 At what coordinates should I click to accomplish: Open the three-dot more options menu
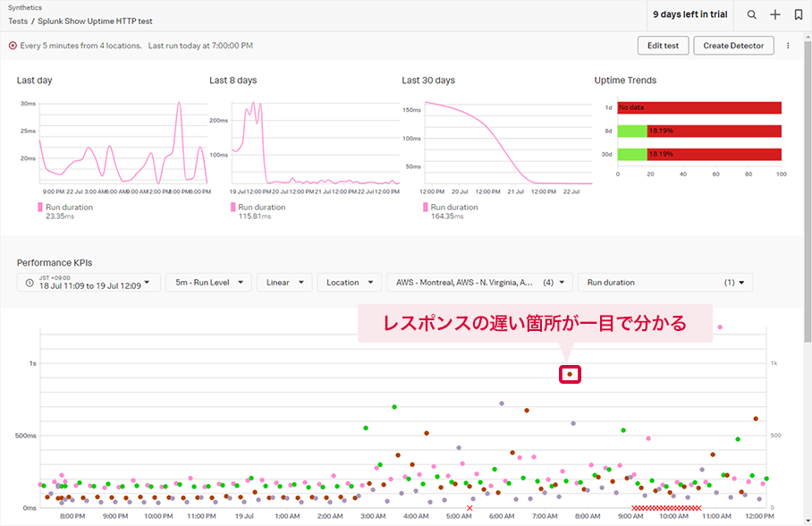tap(788, 46)
